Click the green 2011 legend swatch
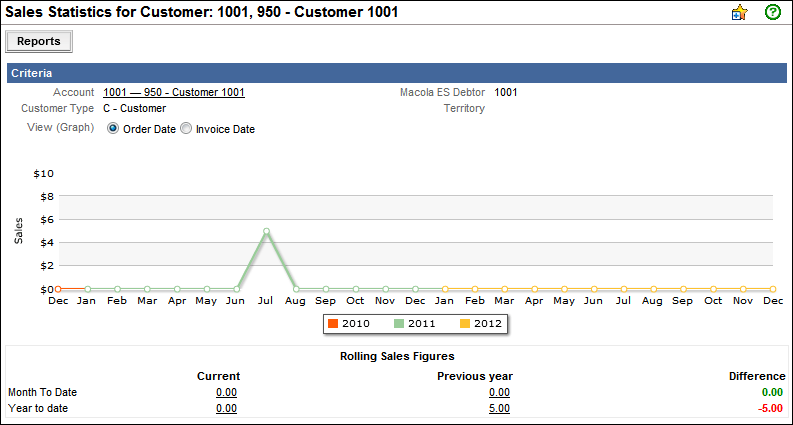 click(398, 324)
